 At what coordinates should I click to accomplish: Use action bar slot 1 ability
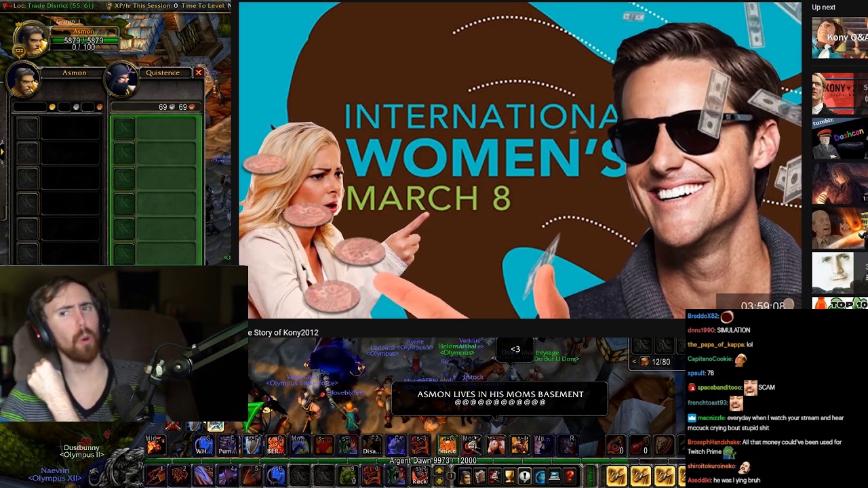click(x=155, y=475)
